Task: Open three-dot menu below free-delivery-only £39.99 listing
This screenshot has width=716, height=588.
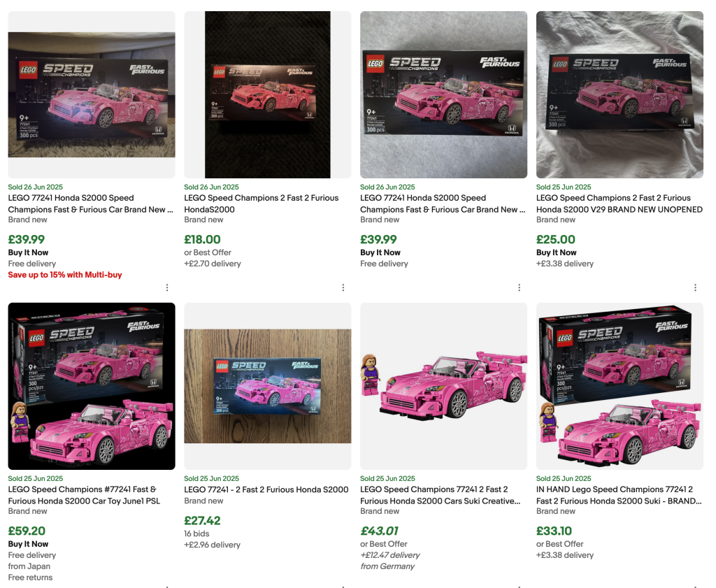Action: click(x=519, y=287)
